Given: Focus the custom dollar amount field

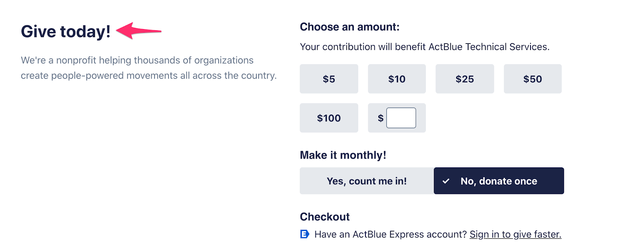Looking at the screenshot, I should point(401,118).
